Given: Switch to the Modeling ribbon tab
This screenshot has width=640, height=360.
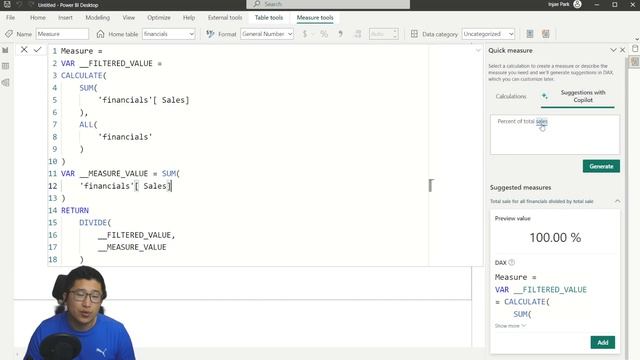Looking at the screenshot, I should (x=98, y=18).
